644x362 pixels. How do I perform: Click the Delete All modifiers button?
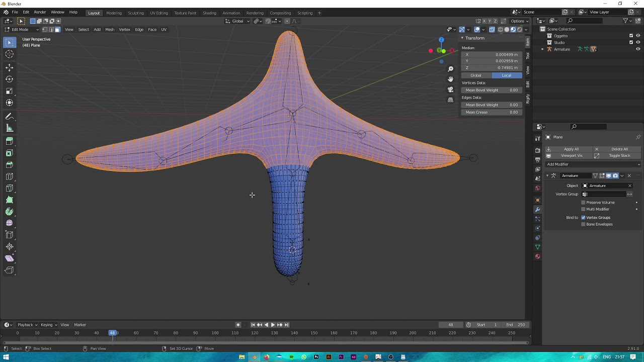pos(619,149)
